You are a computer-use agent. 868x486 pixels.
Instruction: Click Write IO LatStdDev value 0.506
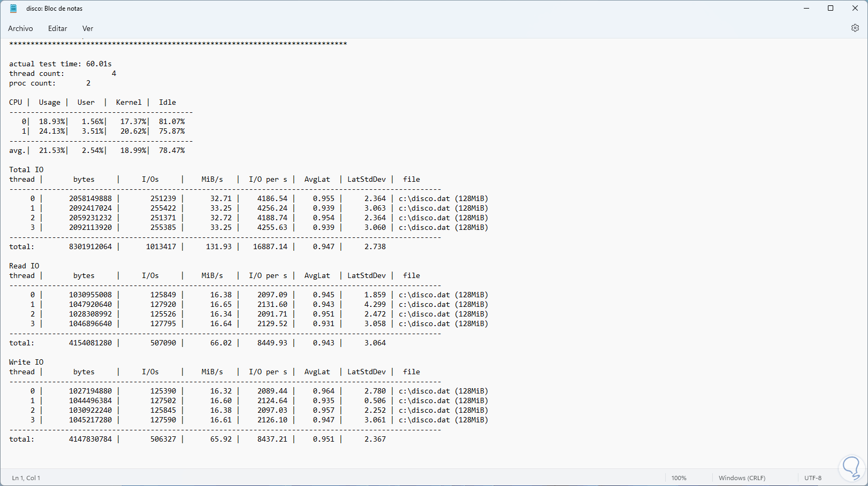(x=375, y=400)
